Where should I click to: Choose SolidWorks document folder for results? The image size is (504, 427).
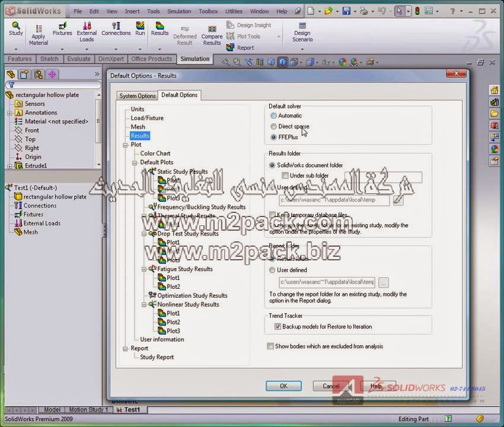pos(272,165)
